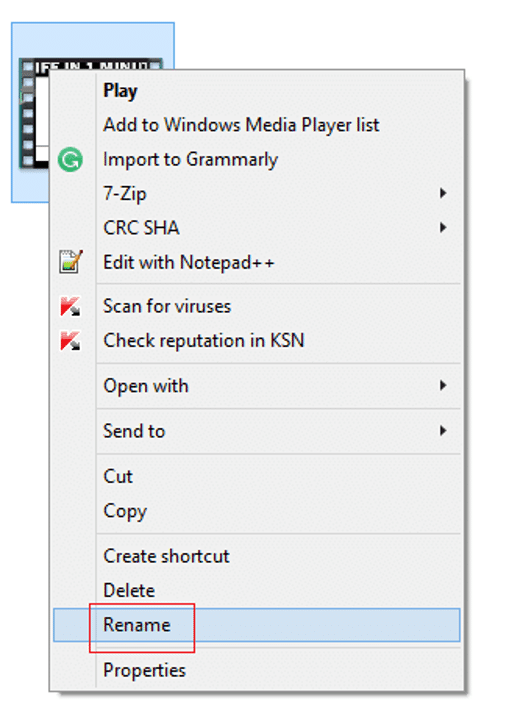Click the Kaspersky icon beside Check reputation

click(70, 341)
